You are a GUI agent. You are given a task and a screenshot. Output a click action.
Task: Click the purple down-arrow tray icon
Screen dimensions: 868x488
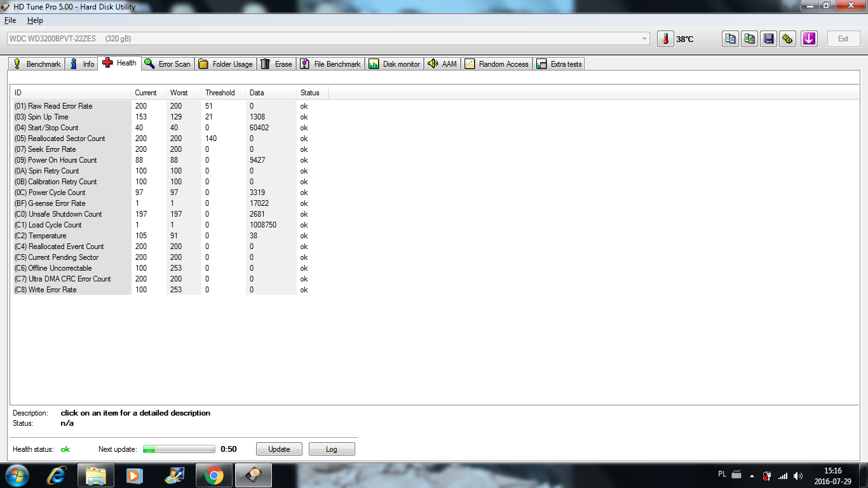pos(808,39)
